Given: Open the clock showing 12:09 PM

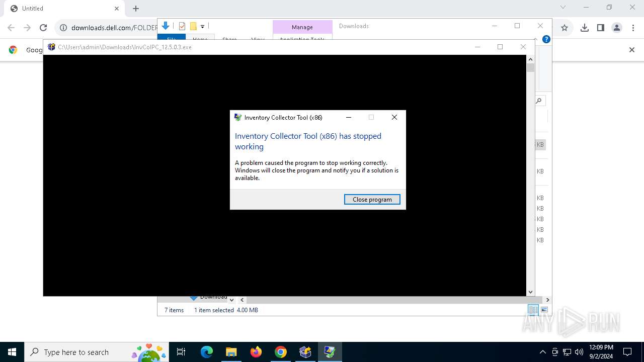Looking at the screenshot, I should pos(601,352).
